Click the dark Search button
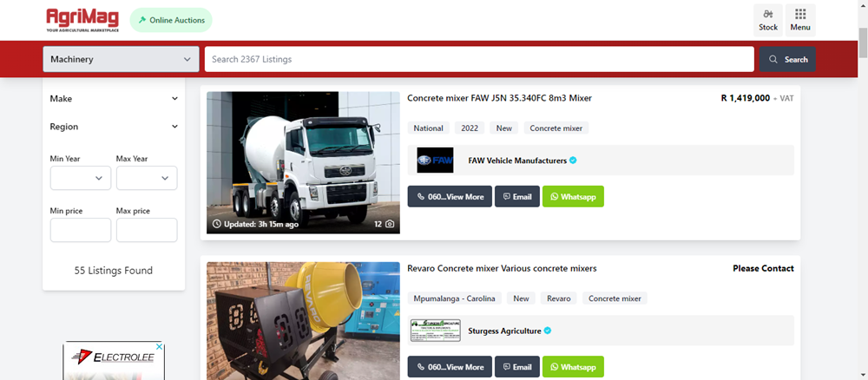This screenshot has height=380, width=868. tap(787, 59)
